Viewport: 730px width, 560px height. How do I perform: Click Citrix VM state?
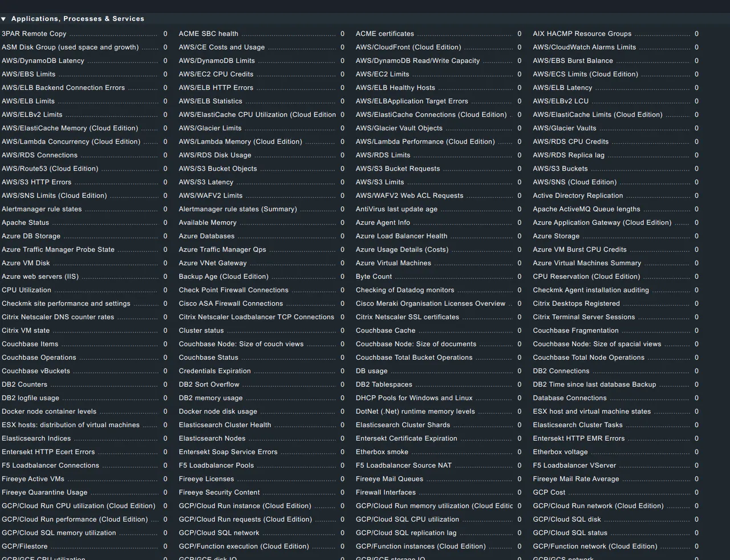pos(26,331)
